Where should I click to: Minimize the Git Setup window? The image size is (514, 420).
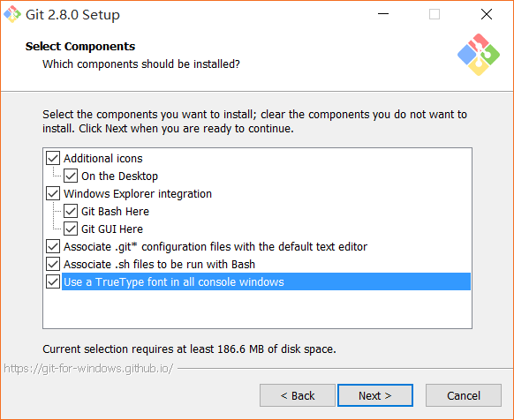(383, 14)
